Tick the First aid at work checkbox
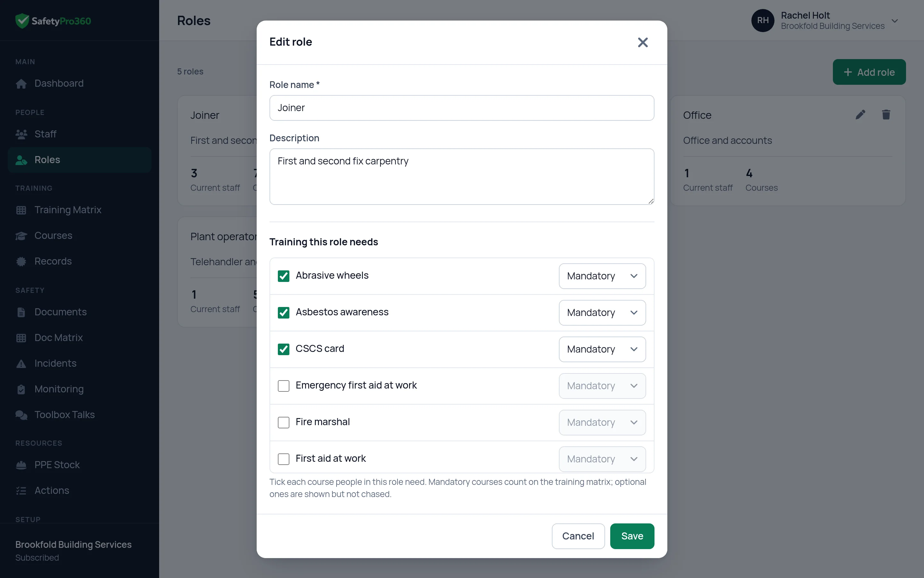The height and width of the screenshot is (578, 924). 283,459
